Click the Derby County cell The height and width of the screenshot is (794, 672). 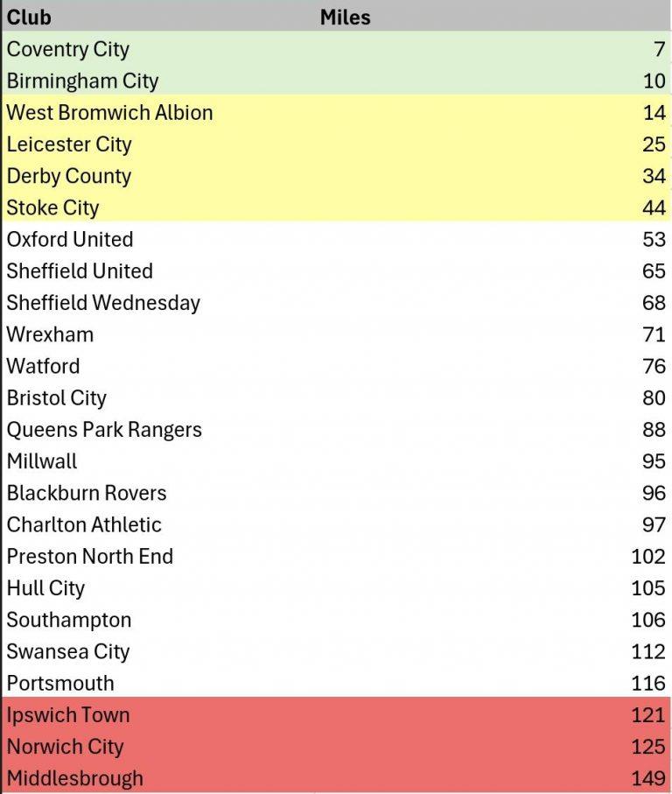pos(69,175)
